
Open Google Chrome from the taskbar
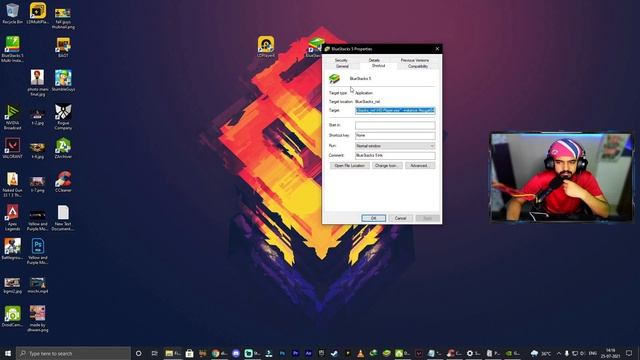218,353
